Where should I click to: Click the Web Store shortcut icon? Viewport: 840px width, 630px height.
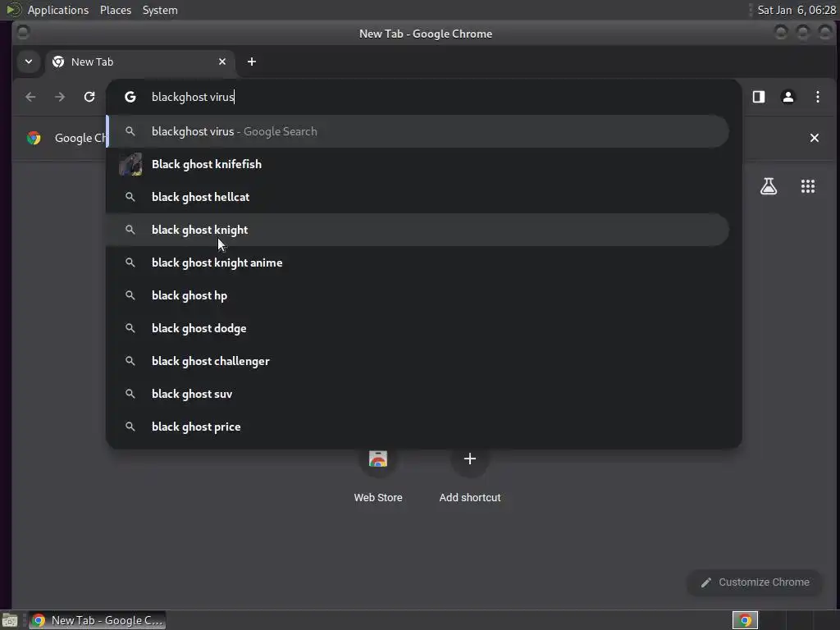point(378,459)
